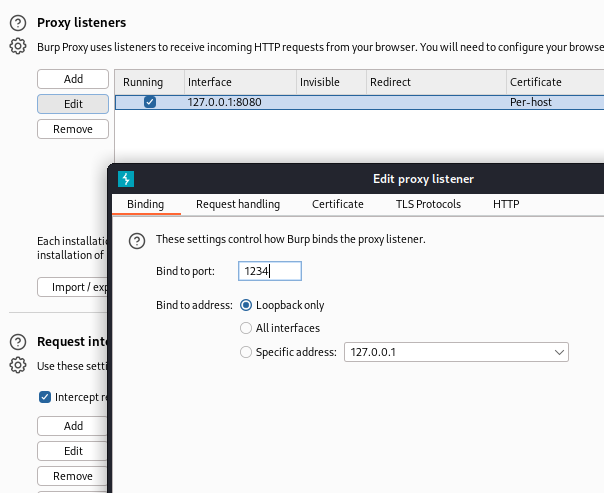
Task: Click Burp logo in Edit proxy listener titlebar
Action: (126, 179)
